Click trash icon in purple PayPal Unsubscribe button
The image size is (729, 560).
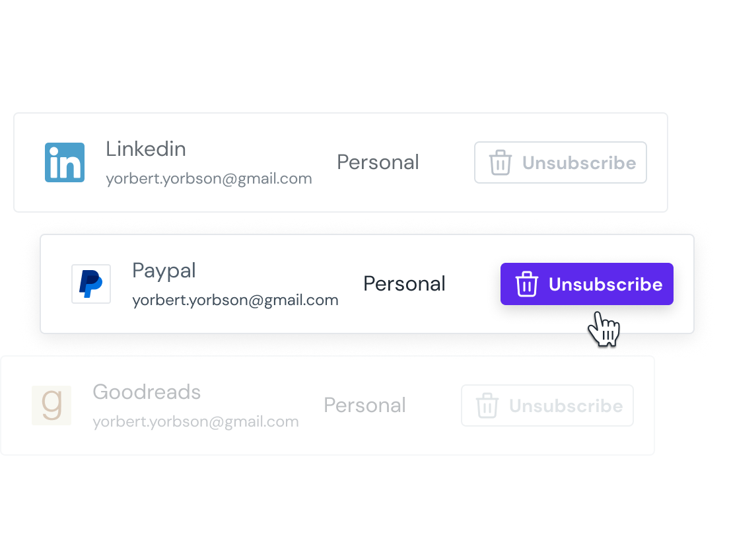click(527, 284)
